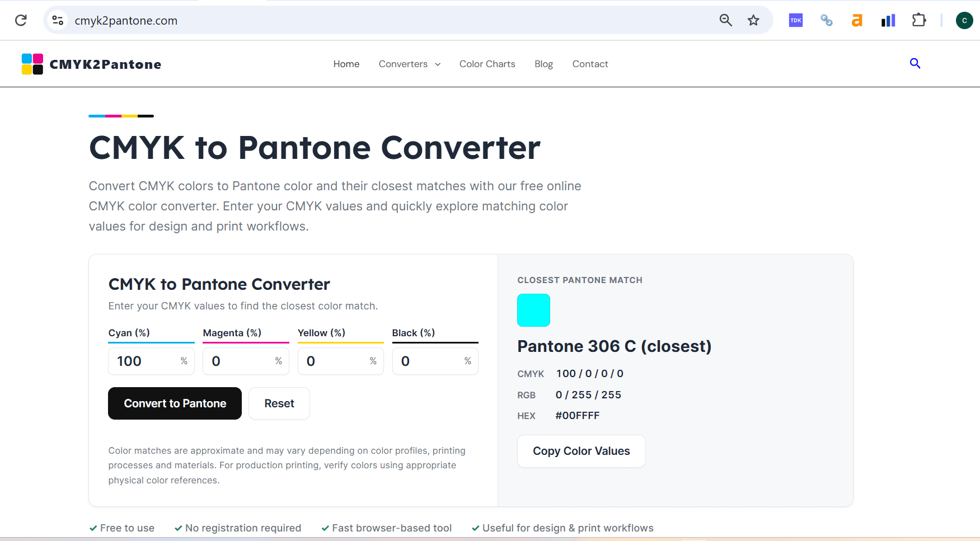Viewport: 980px width, 541px height.
Task: Click the CMYK2Pantone colored squares logo
Action: (x=32, y=64)
